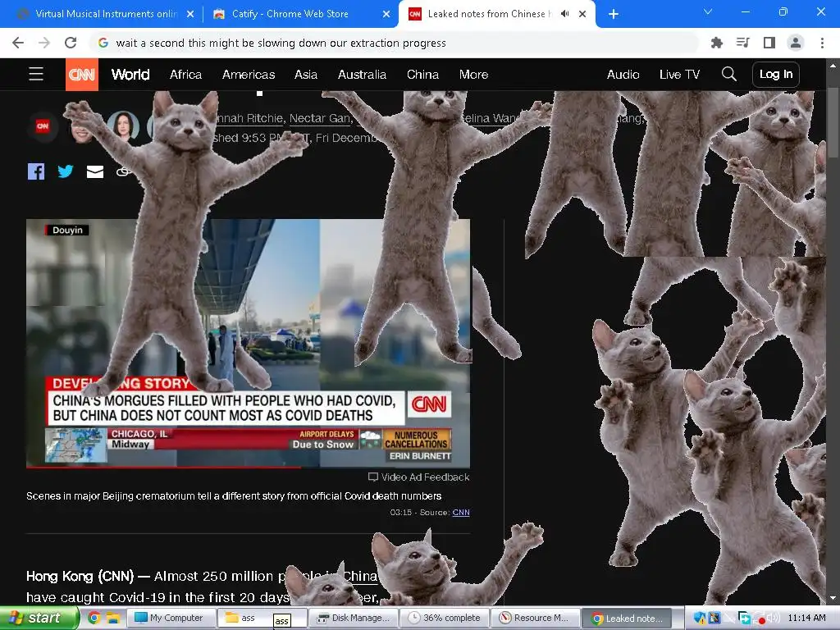Open folder icon in quick launch

(112, 618)
